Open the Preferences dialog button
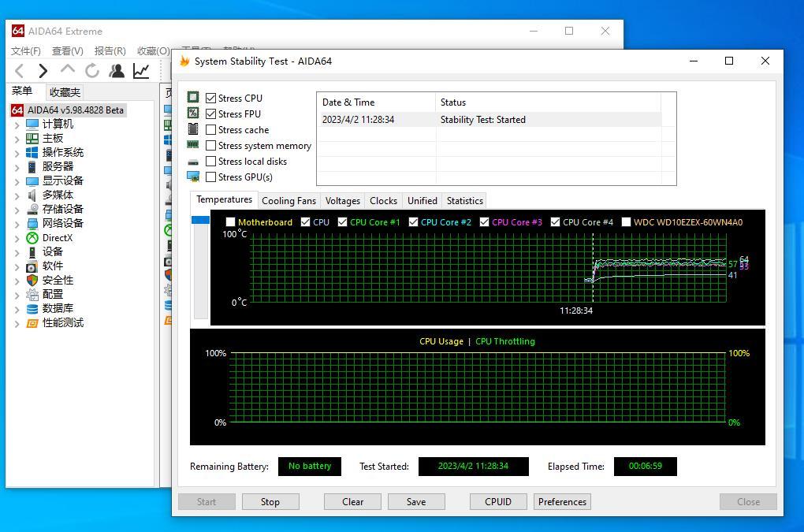 562,502
